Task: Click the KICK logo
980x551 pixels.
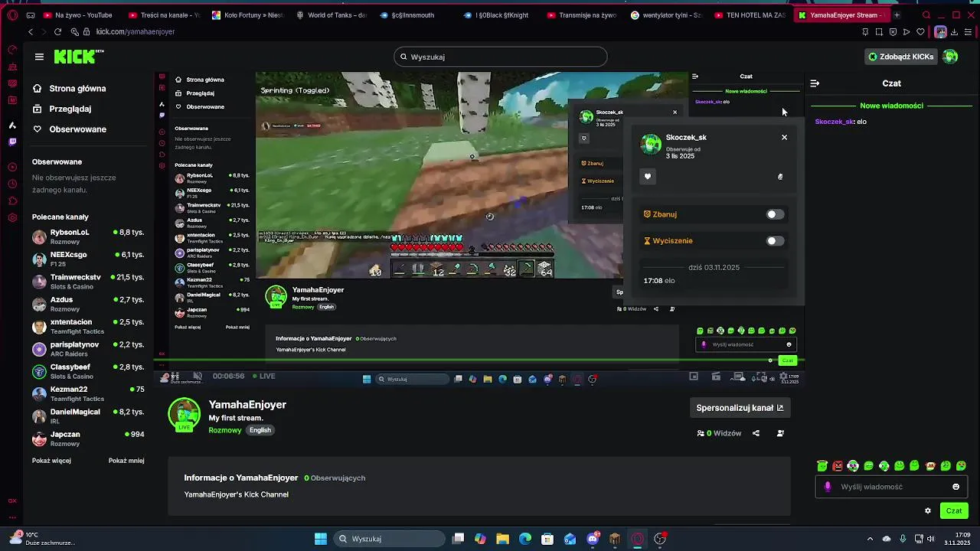Action: pyautogui.click(x=78, y=57)
